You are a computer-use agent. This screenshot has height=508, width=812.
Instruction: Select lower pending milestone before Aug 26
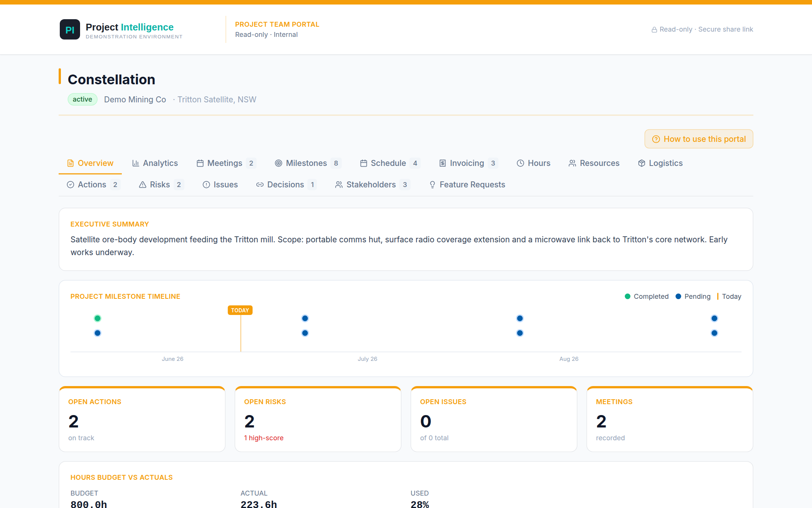(520, 333)
